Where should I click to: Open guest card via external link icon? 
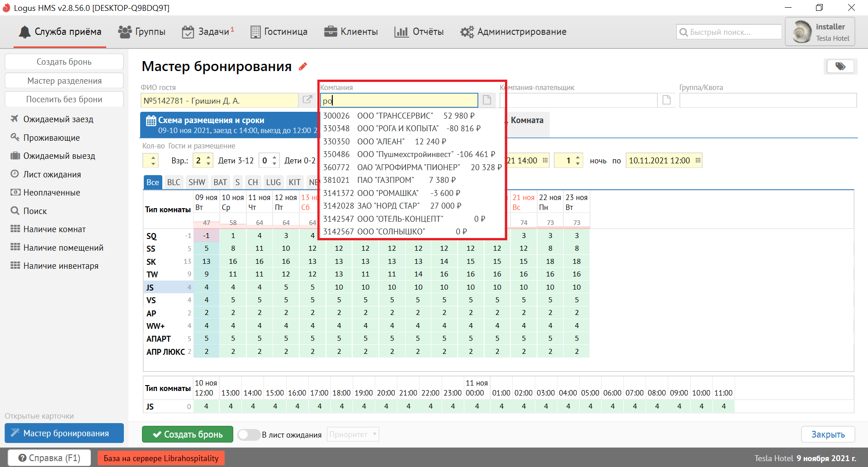click(307, 100)
